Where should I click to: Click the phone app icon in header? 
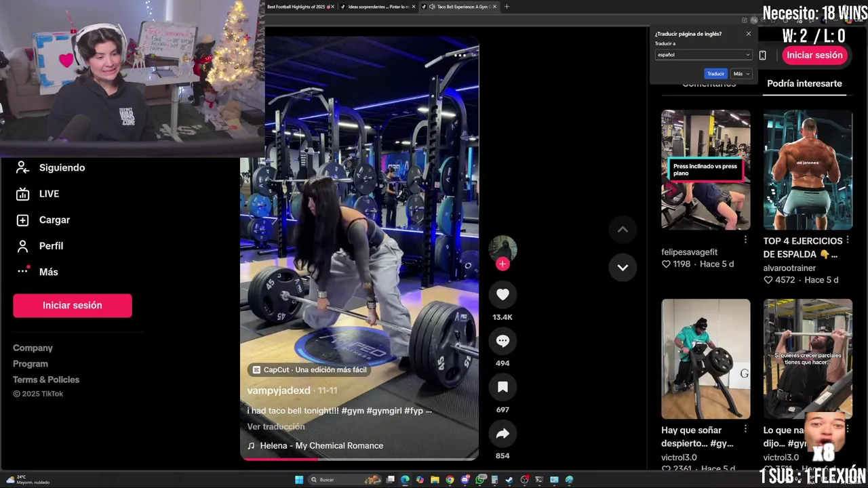[762, 56]
